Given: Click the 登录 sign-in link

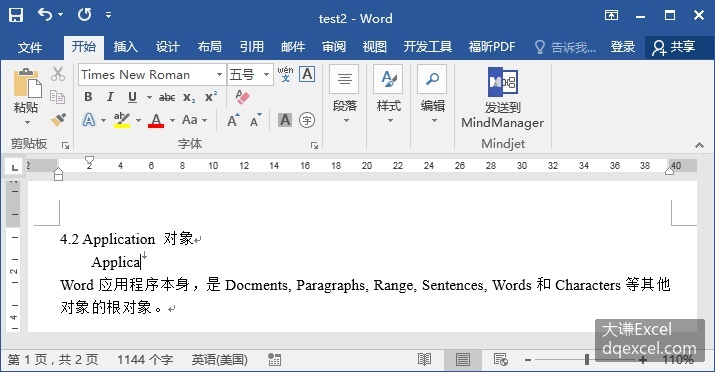Looking at the screenshot, I should pyautogui.click(x=622, y=46).
